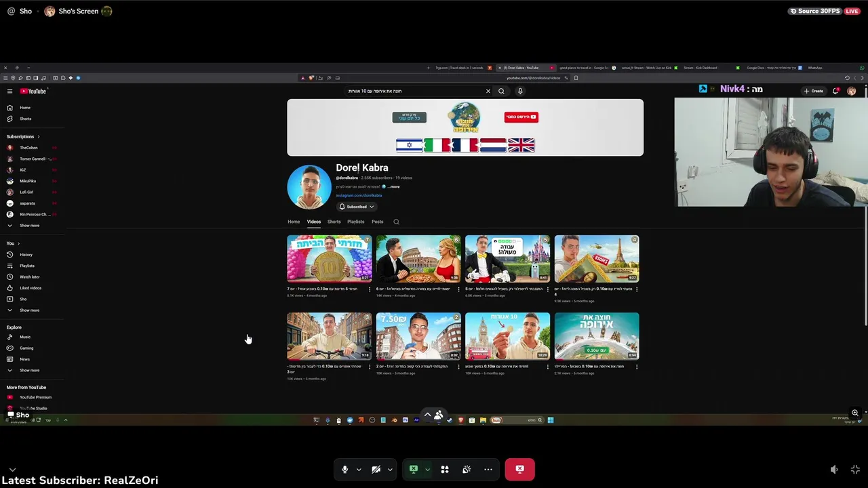
Task: Expand microphone input options arrow
Action: (359, 469)
